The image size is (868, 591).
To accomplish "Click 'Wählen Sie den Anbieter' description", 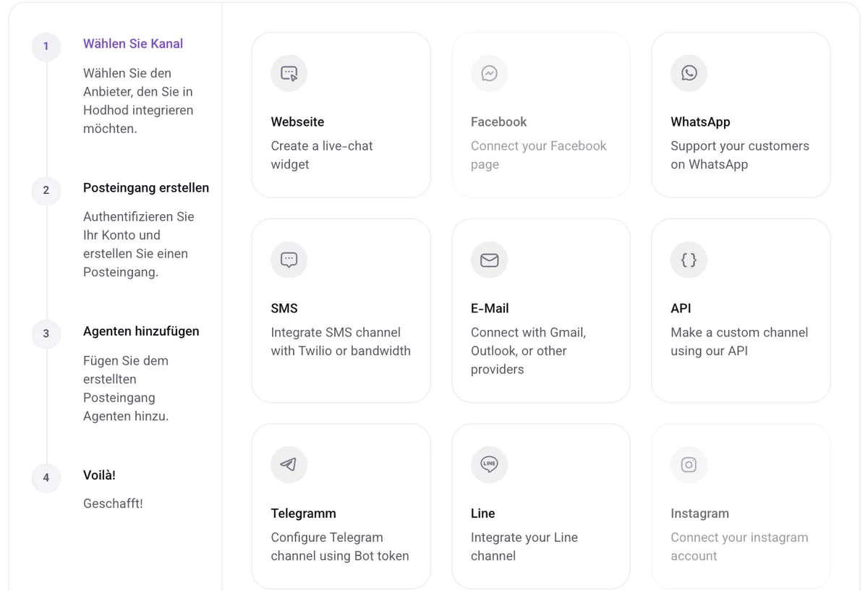I will (x=138, y=101).
